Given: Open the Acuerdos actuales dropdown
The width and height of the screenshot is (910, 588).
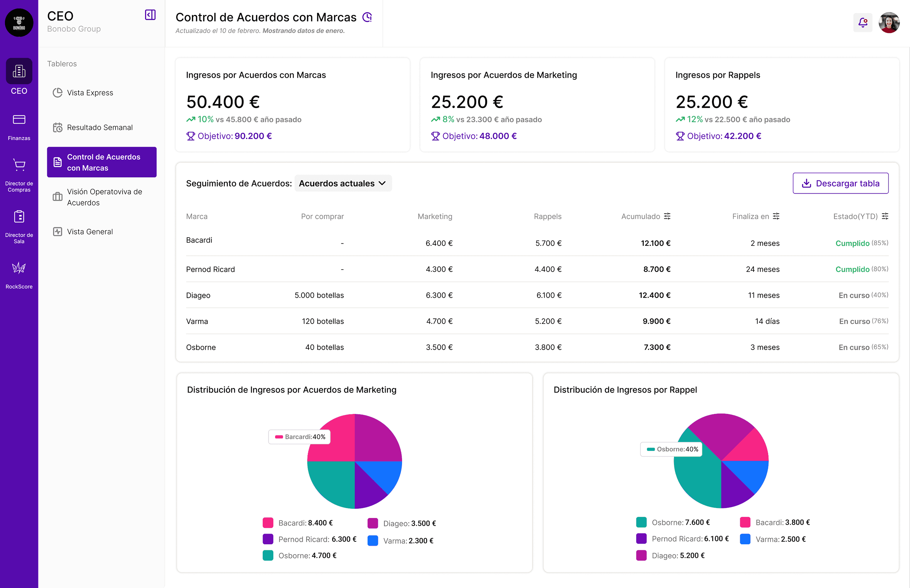Looking at the screenshot, I should tap(343, 183).
